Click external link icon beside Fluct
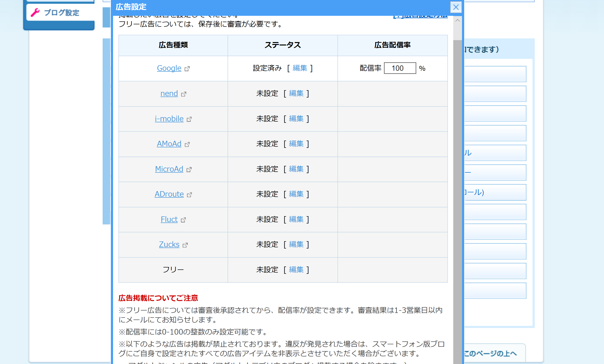604x364 pixels. coord(183,220)
